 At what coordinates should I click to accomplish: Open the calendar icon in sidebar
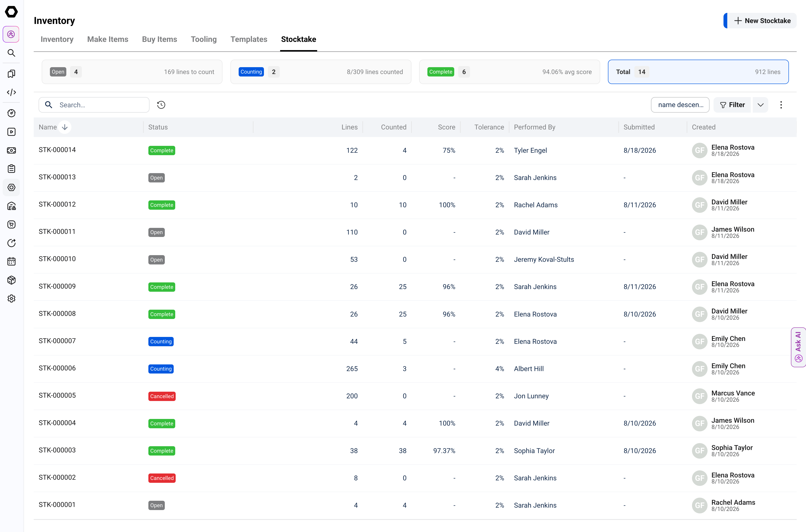click(12, 261)
